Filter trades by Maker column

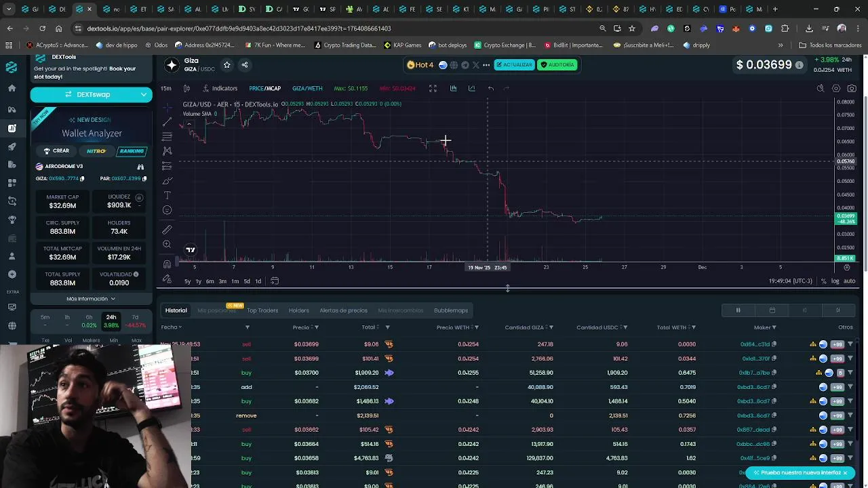pyautogui.click(x=774, y=327)
